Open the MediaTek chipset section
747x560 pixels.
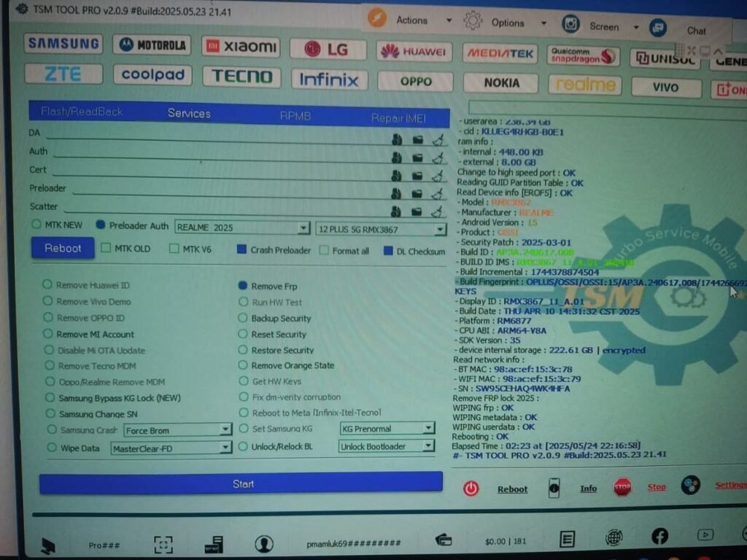tap(500, 53)
